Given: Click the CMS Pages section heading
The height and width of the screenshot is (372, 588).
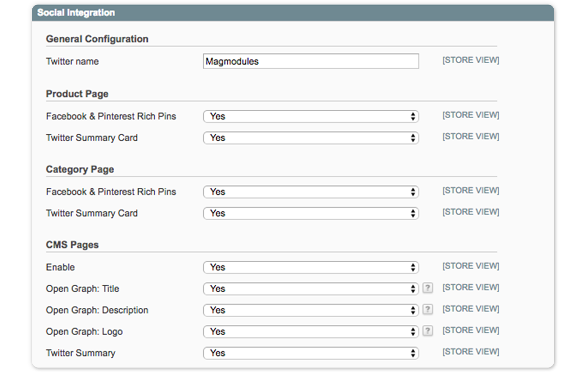Looking at the screenshot, I should pyautogui.click(x=72, y=245).
